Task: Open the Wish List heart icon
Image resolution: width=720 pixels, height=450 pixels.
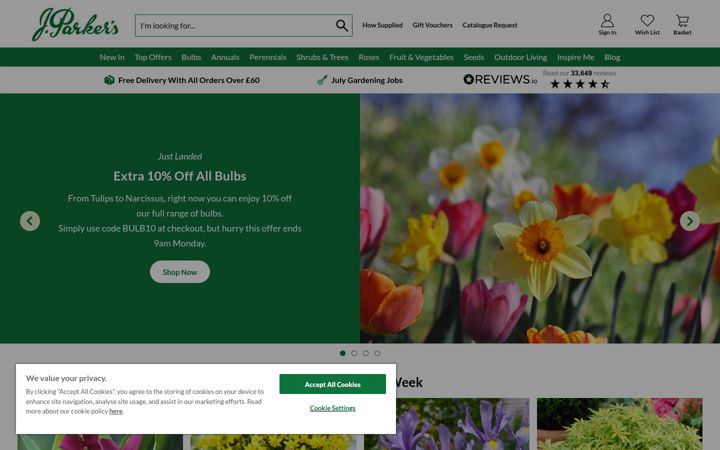Action: point(647,21)
